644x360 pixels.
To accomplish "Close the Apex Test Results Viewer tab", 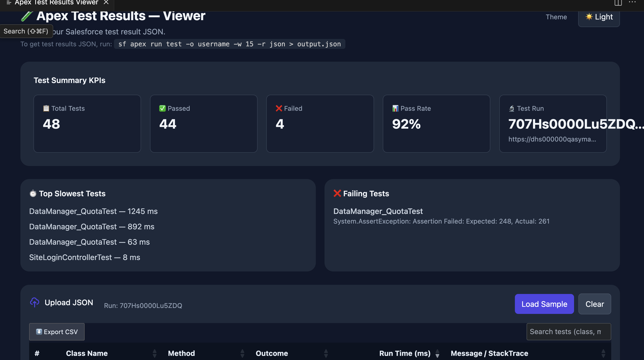I will click(106, 2).
